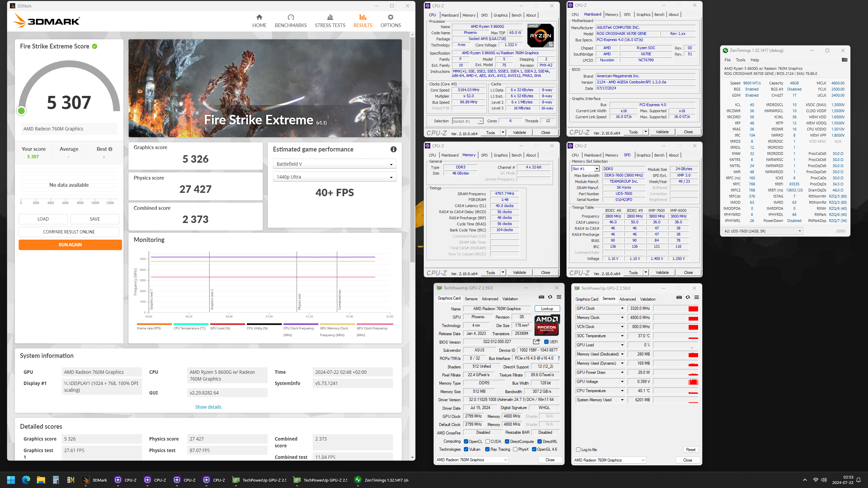Expand the Tools dropdown arrow in CPU-Z Memory window
Viewport: 868px width, 488px height.
(x=503, y=272)
